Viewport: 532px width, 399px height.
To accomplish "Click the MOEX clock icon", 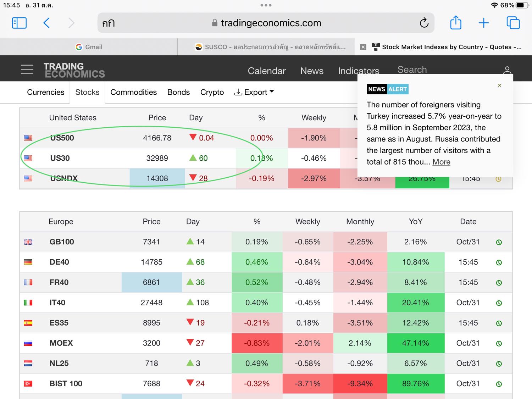I will [x=499, y=343].
